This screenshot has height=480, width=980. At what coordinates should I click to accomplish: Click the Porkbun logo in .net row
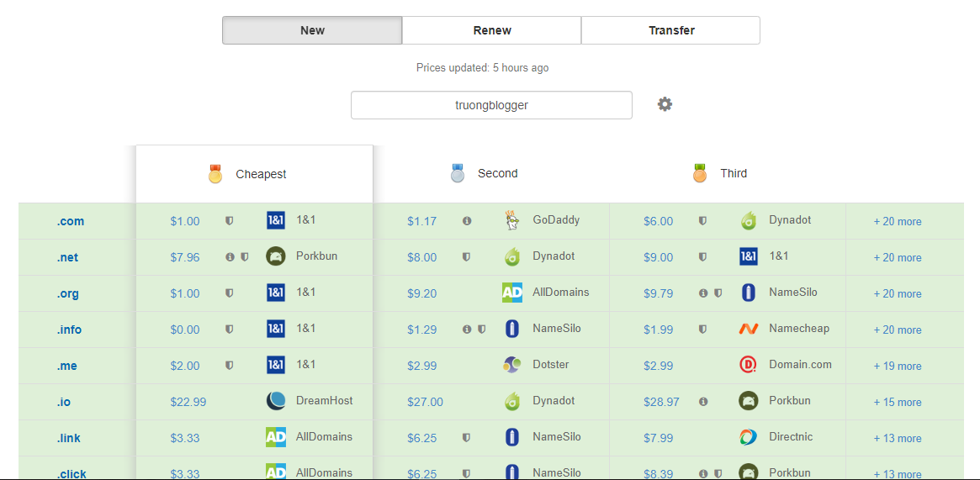(276, 256)
